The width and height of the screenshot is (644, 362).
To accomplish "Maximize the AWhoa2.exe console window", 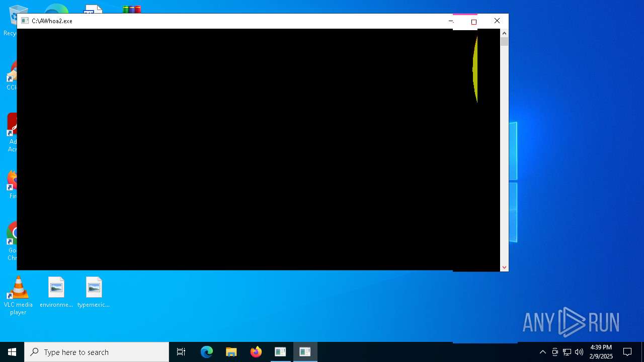I will (473, 22).
